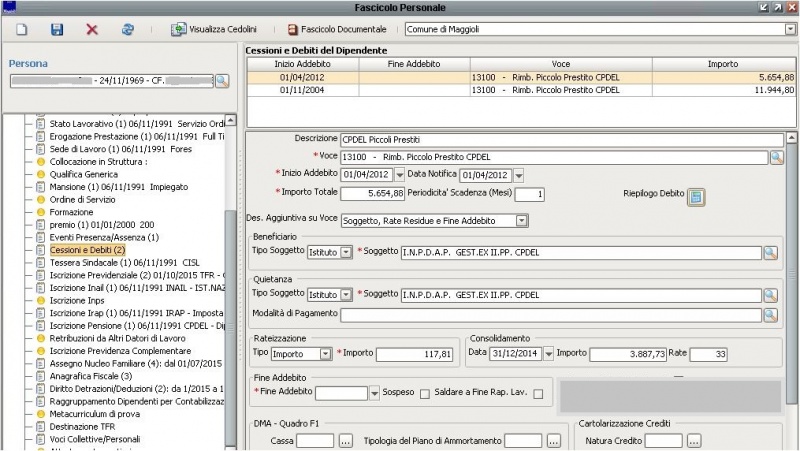Click lookup icon beside the Voce field
Image resolution: width=800 pixels, height=451 pixels.
point(776,157)
